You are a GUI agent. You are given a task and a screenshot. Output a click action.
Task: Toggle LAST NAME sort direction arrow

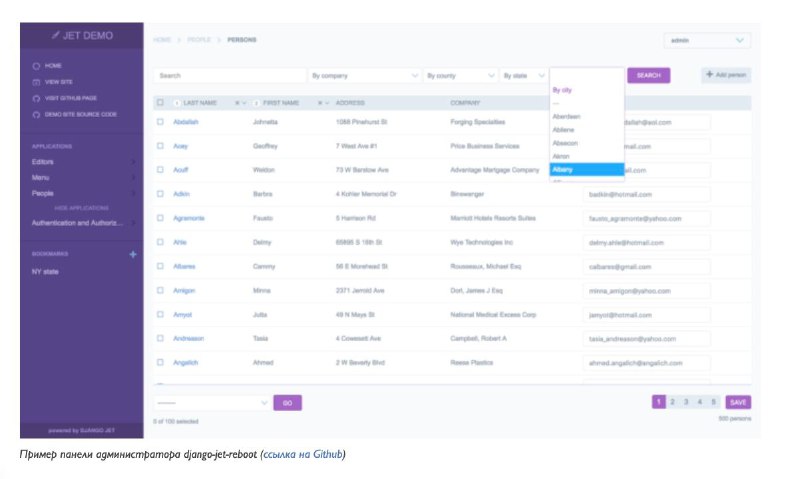tap(244, 103)
